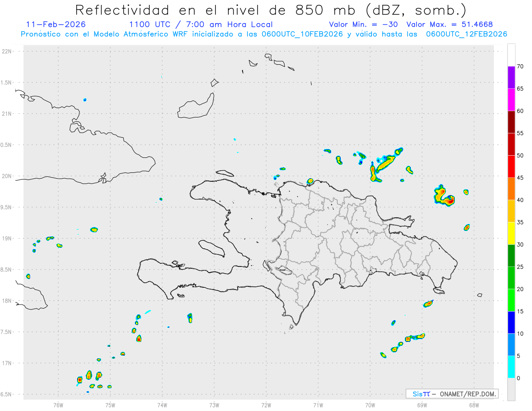This screenshot has width=532, height=411.
Task: Click the colorbar scale label '65'
Action: [x=520, y=89]
